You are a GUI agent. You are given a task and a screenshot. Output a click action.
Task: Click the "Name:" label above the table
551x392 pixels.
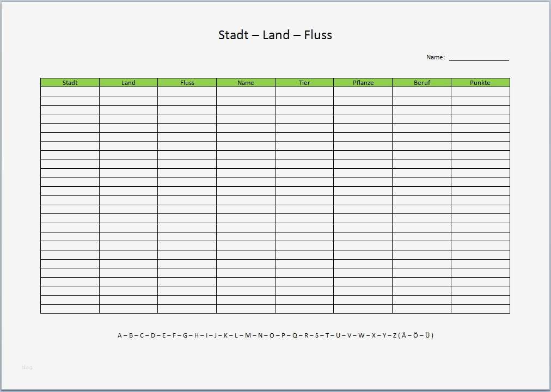click(x=436, y=57)
